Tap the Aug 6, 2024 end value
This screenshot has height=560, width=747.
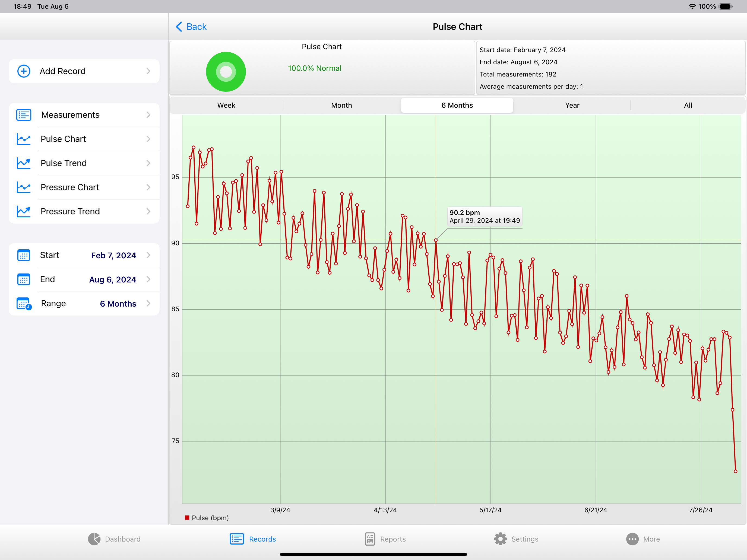point(113,280)
